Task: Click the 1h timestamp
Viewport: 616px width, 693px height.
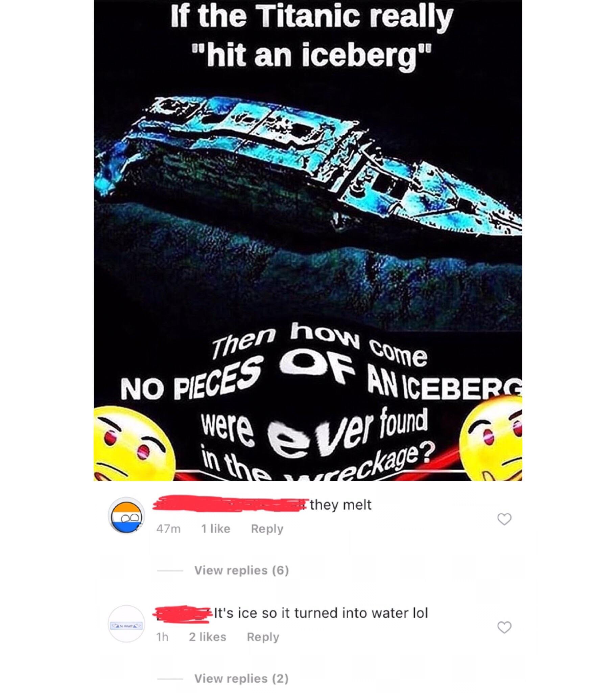Action: pos(162,637)
